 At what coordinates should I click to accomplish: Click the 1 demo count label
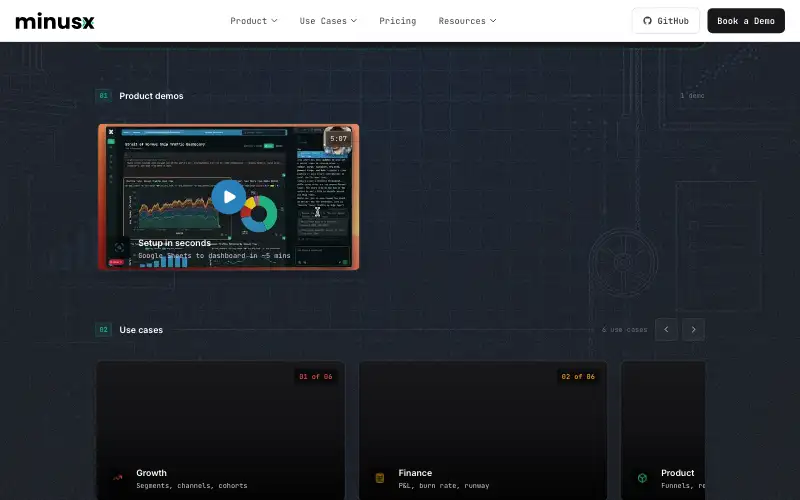click(692, 95)
